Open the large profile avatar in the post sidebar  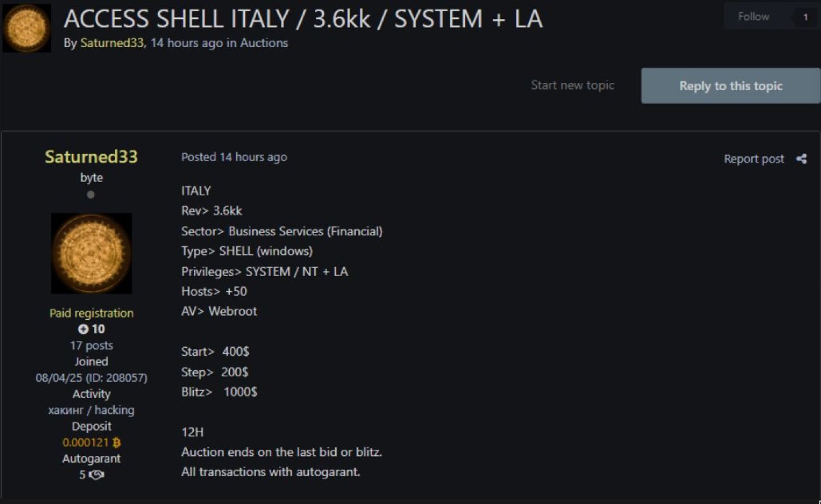(91, 253)
